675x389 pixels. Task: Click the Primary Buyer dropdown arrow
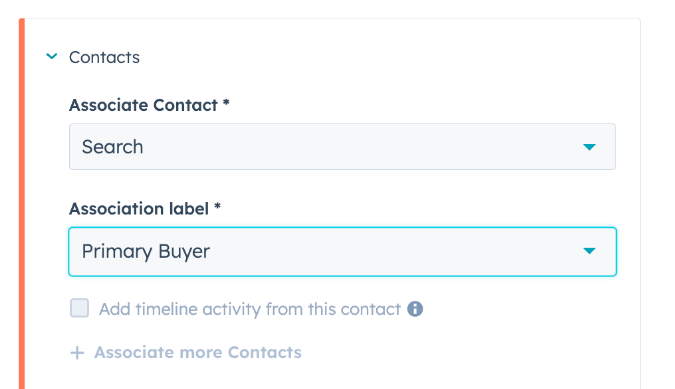click(589, 251)
